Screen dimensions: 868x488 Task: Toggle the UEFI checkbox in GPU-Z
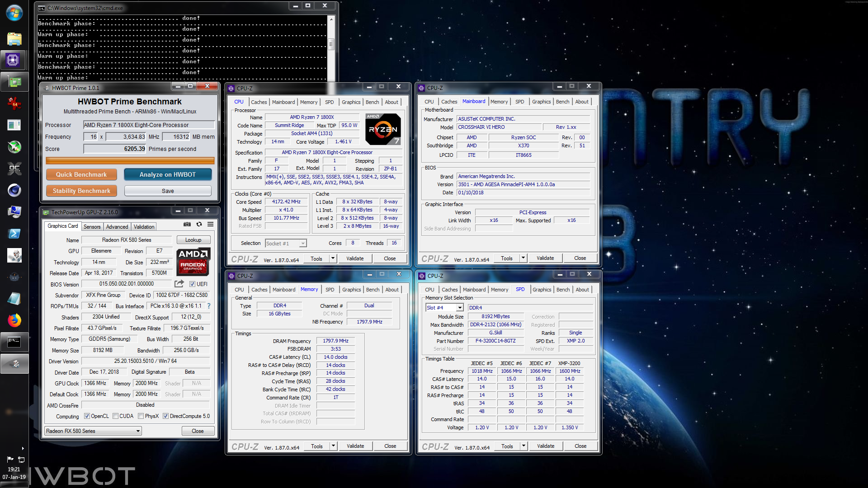[193, 284]
